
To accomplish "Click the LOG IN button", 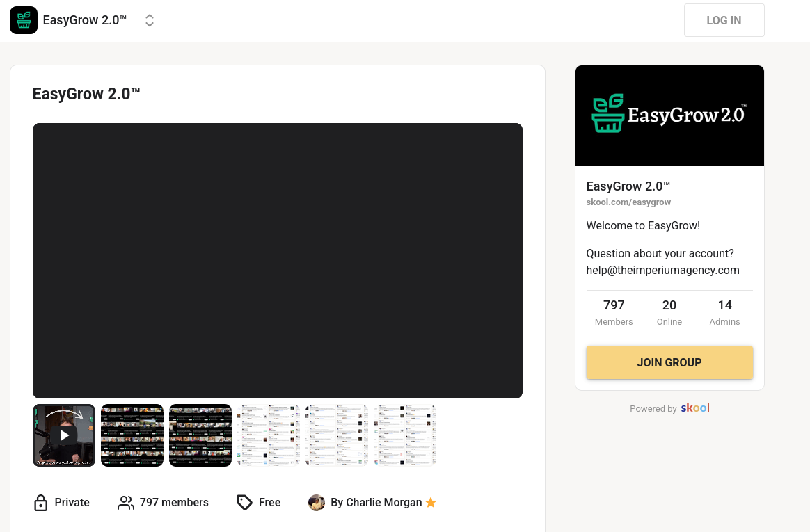I will point(724,20).
